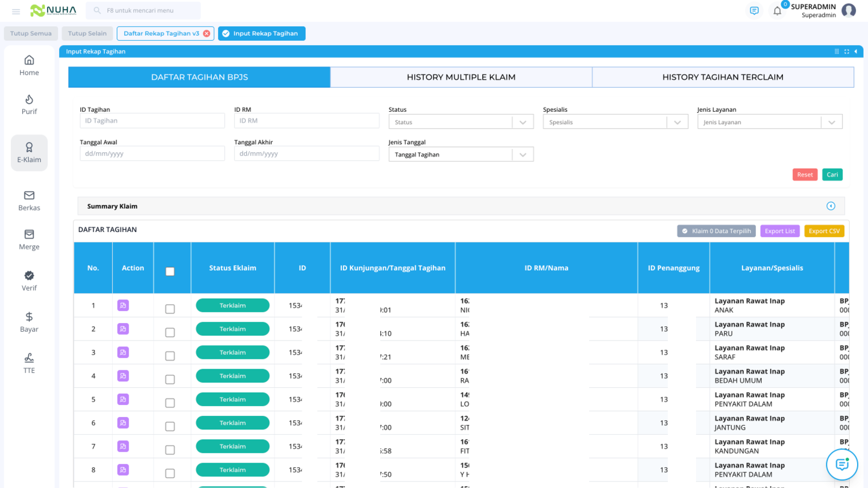The width and height of the screenshot is (868, 488).
Task: Select the Daftar Tagihan BPJS tab
Action: 199,77
